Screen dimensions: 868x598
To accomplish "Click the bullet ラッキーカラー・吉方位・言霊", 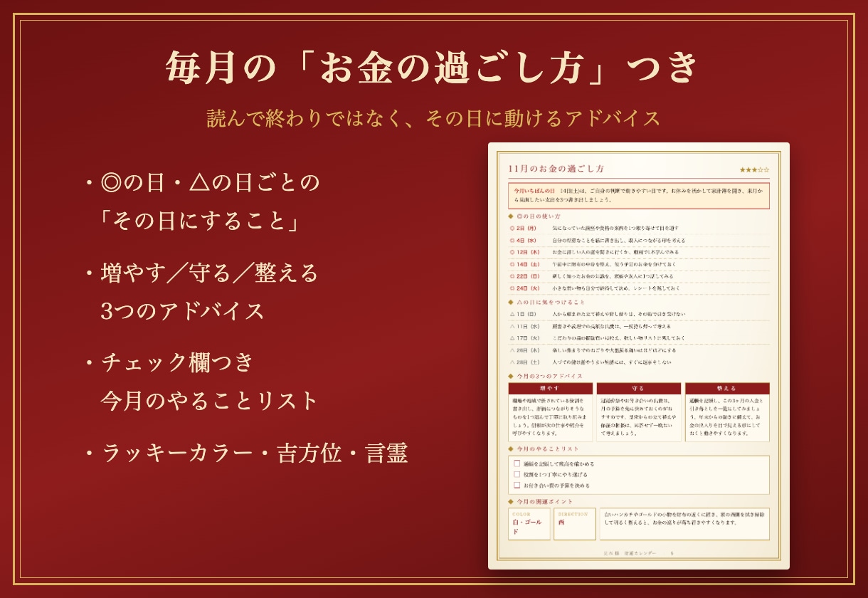I will [x=255, y=453].
